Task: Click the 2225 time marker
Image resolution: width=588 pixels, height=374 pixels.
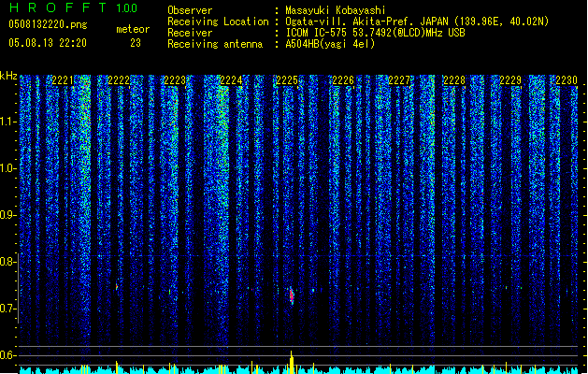Action: [286, 80]
